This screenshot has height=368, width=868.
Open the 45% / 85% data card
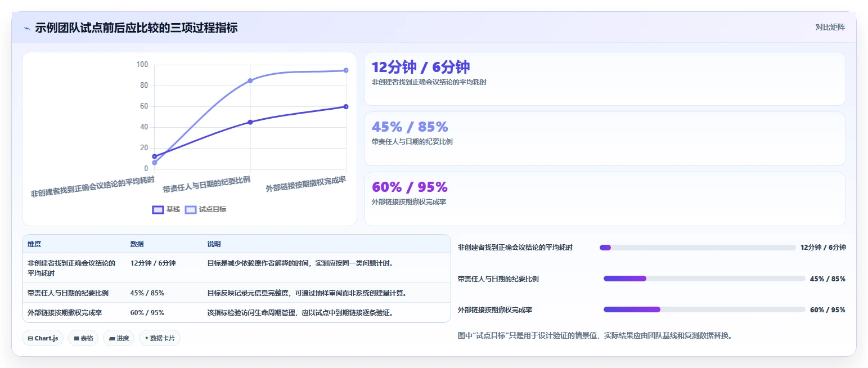(605, 138)
